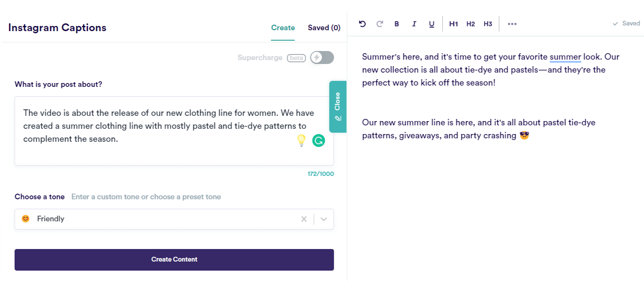Expand the tone dropdown arrow
Screen dimensions: 644x281
pyautogui.click(x=324, y=219)
